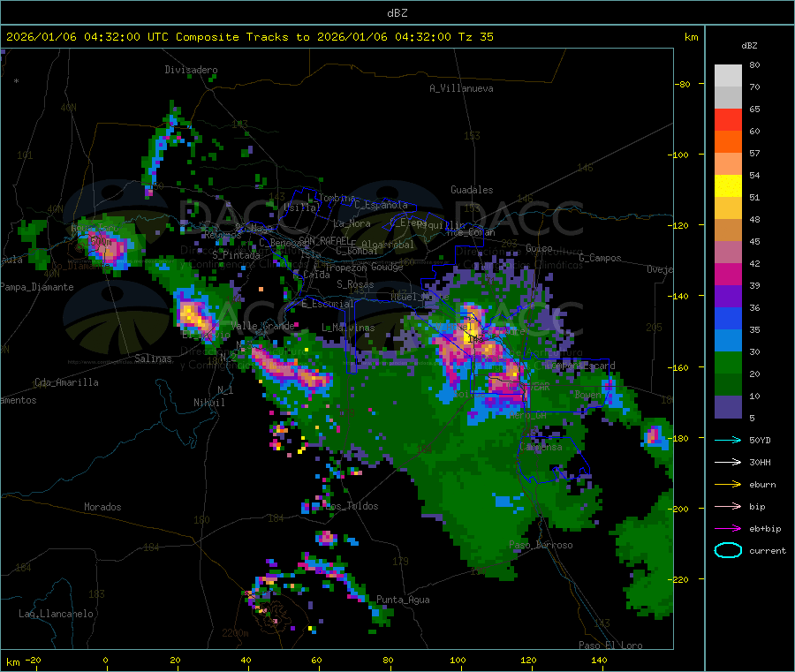This screenshot has height=672, width=795.
Task: Click the eburn yellow arrow legend icon
Action: [x=728, y=485]
